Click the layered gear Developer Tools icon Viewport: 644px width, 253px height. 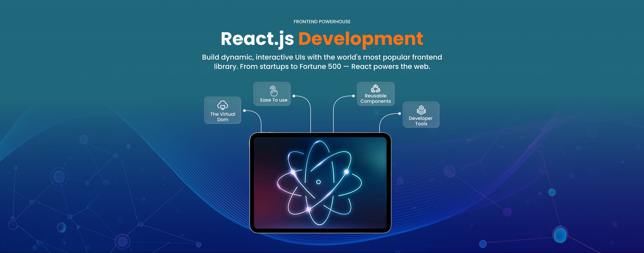point(421,110)
